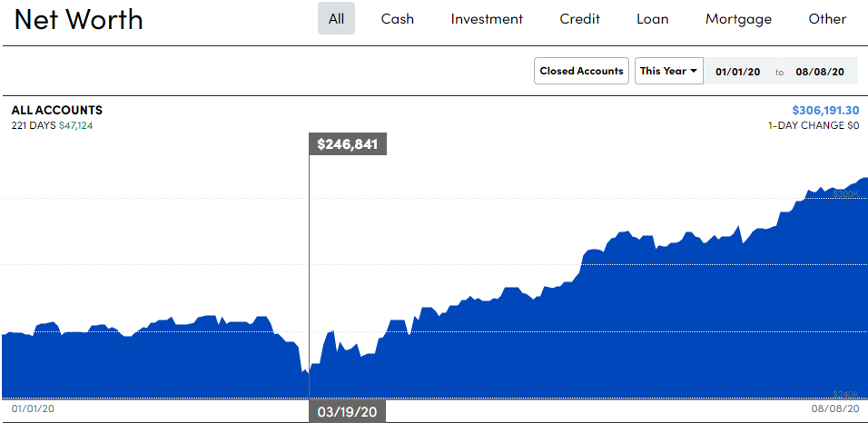Switch to the Cash tab
Viewport: 868px width, 423px height.
click(x=398, y=19)
